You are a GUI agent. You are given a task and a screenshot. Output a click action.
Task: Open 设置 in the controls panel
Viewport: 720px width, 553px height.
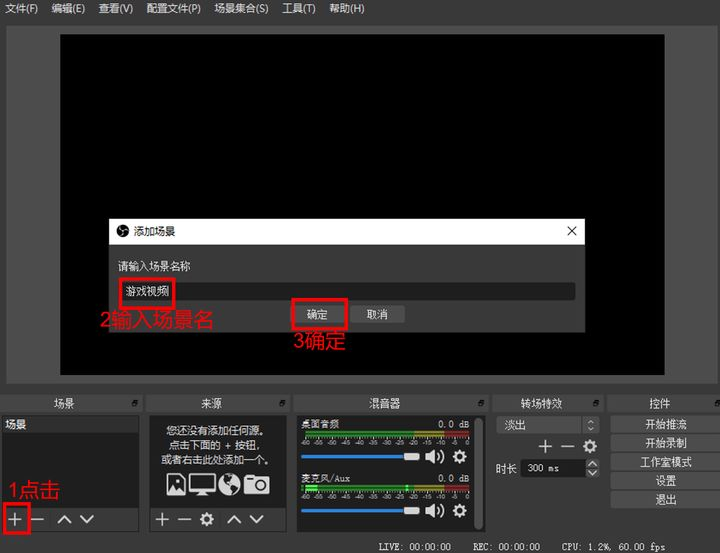665,481
